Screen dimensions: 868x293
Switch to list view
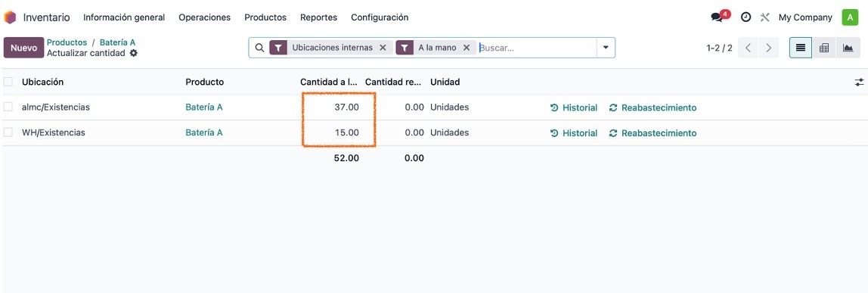tap(801, 48)
